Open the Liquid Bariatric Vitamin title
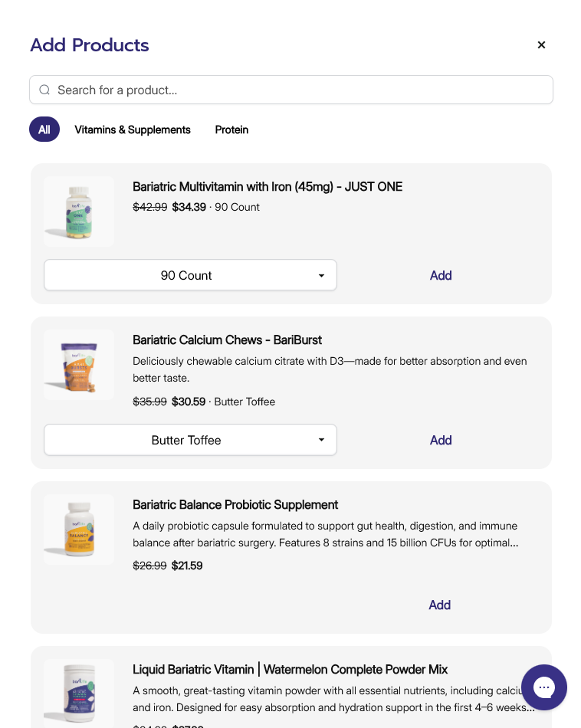Image resolution: width=581 pixels, height=728 pixels. click(290, 669)
